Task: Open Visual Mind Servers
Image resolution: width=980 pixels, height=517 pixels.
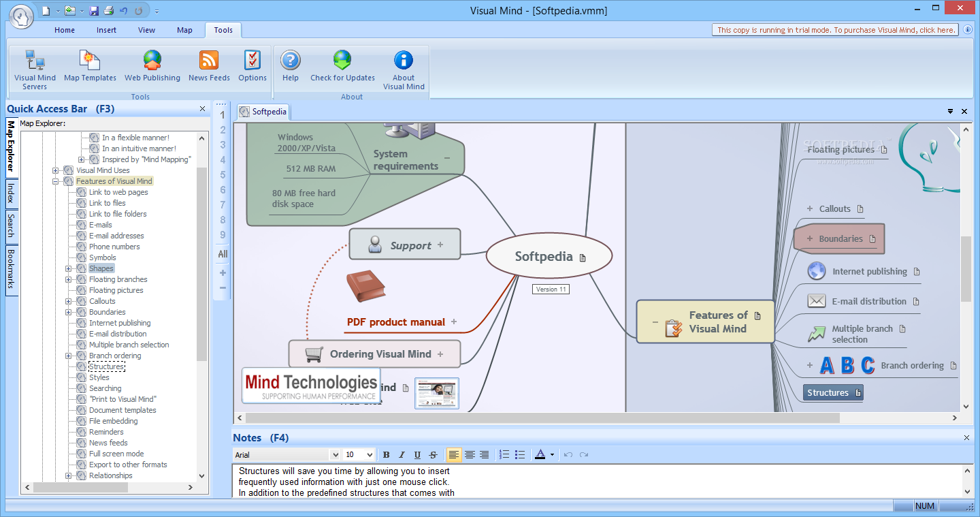Action: coord(35,69)
